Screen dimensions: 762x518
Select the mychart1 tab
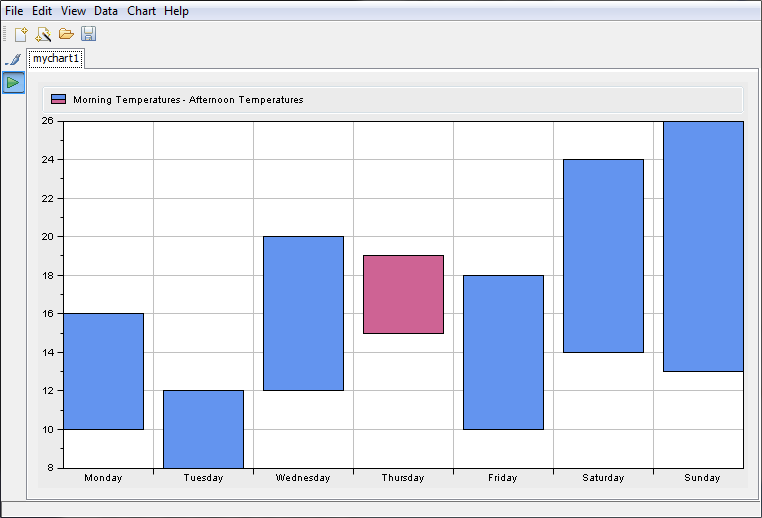pyautogui.click(x=56, y=59)
